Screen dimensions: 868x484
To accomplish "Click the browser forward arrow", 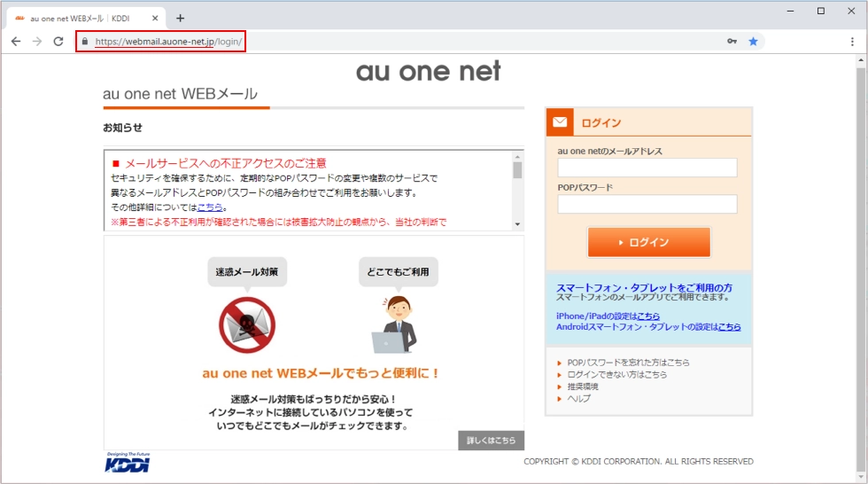I will (x=37, y=42).
